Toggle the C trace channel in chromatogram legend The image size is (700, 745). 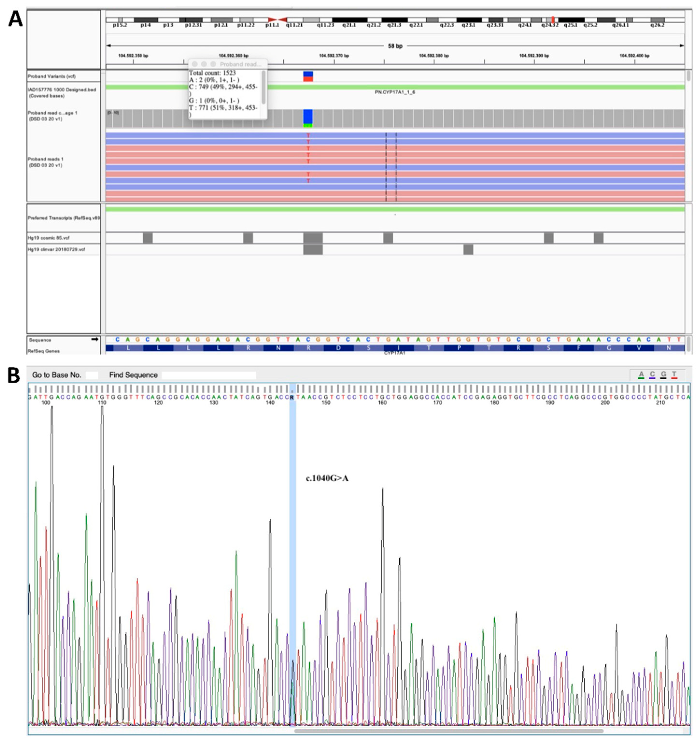tap(652, 374)
